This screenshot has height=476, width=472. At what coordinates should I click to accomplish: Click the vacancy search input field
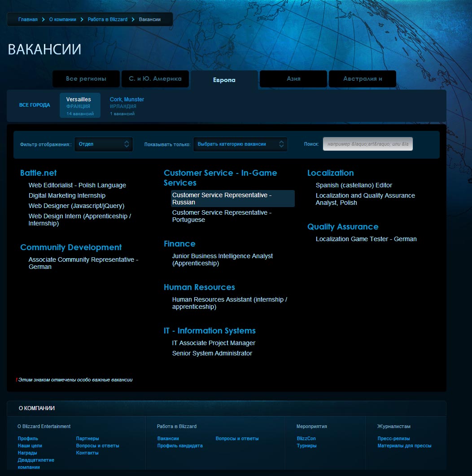(x=367, y=144)
